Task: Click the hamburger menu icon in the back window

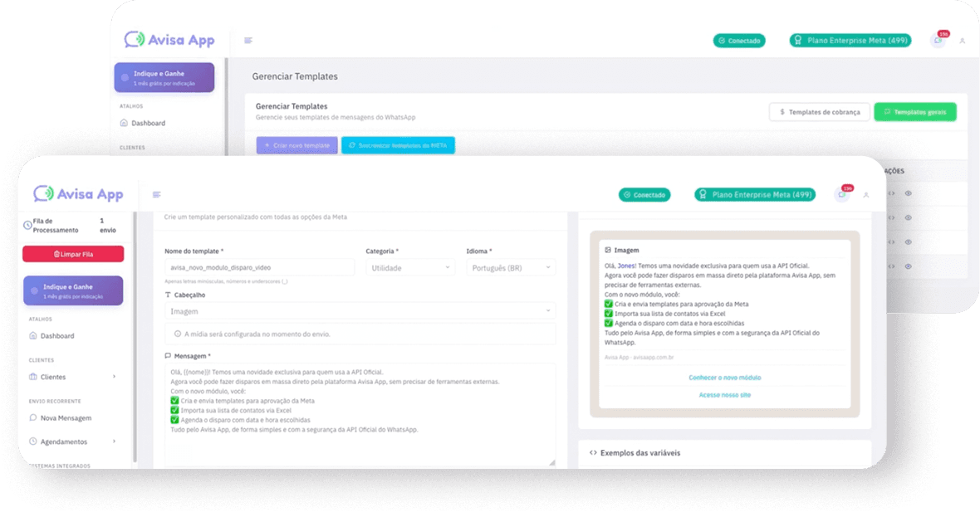Action: [248, 41]
